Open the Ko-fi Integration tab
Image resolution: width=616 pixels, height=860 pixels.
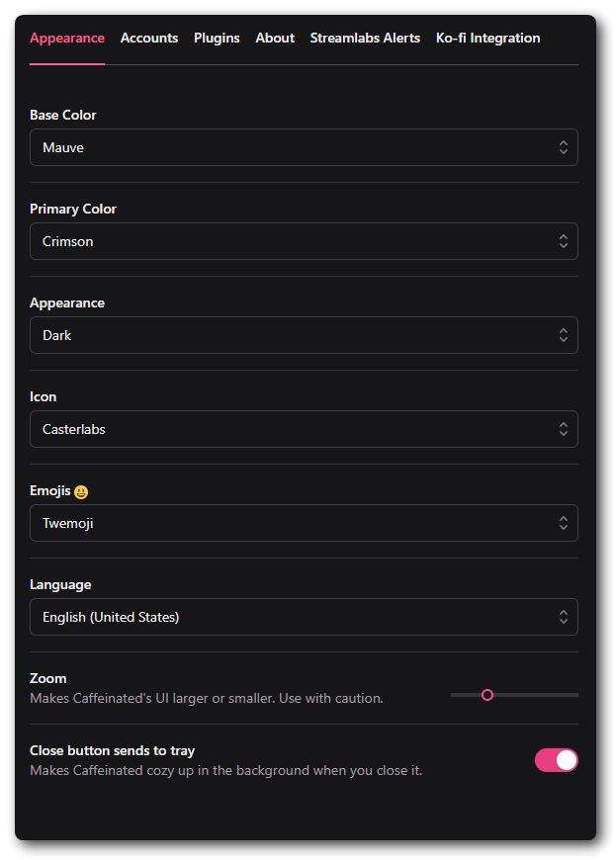(x=487, y=38)
